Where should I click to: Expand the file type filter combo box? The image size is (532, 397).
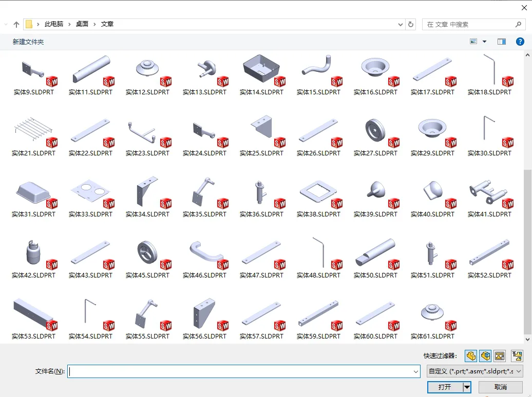pyautogui.click(x=474, y=371)
